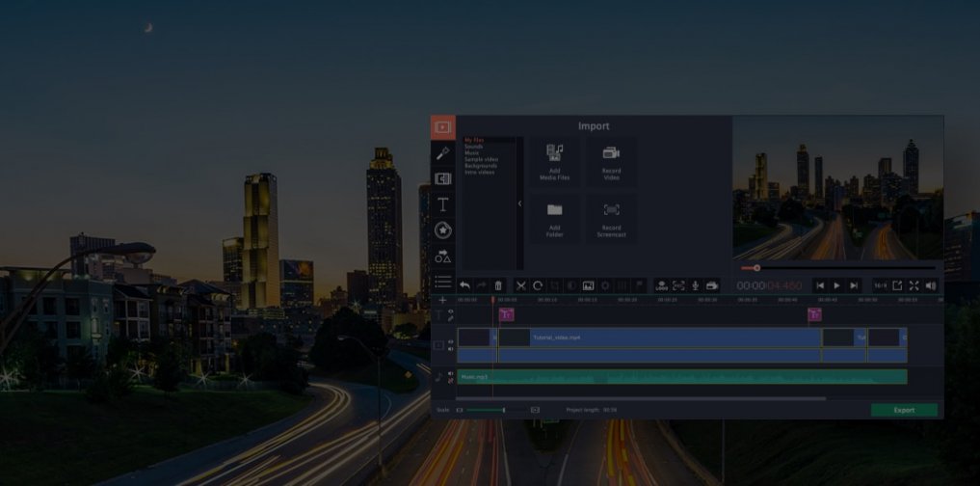Click the Rotate clip icon

(x=538, y=285)
